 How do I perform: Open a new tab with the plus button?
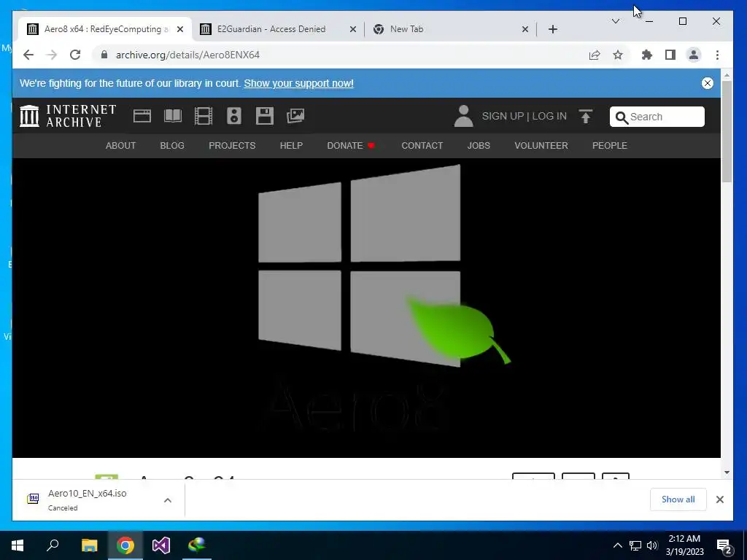[553, 29]
